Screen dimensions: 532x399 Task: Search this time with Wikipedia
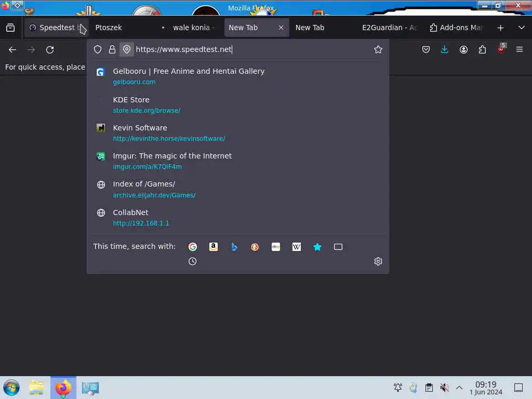[297, 247]
